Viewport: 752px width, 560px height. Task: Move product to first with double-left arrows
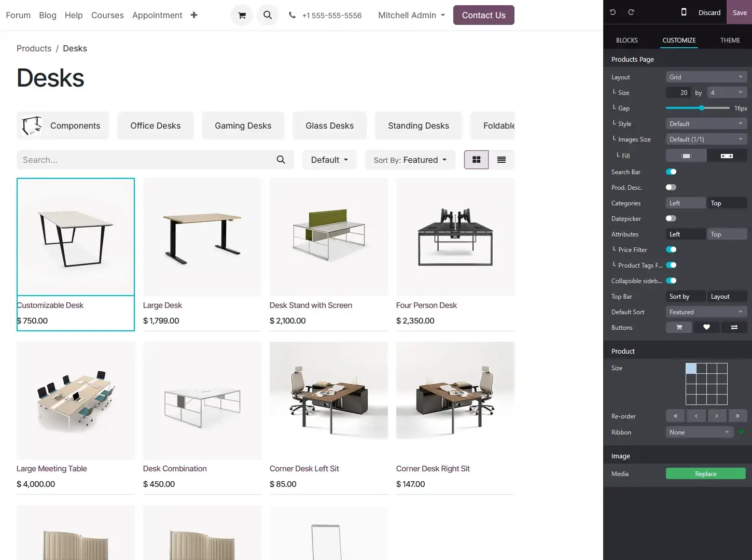675,416
